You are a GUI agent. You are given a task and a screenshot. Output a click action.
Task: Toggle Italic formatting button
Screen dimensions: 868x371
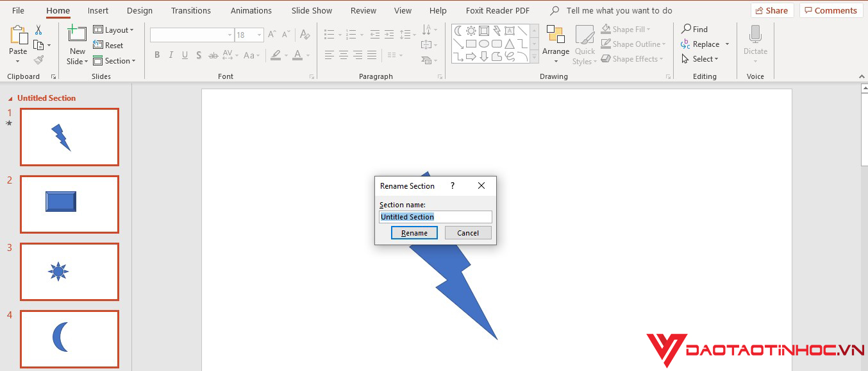171,55
